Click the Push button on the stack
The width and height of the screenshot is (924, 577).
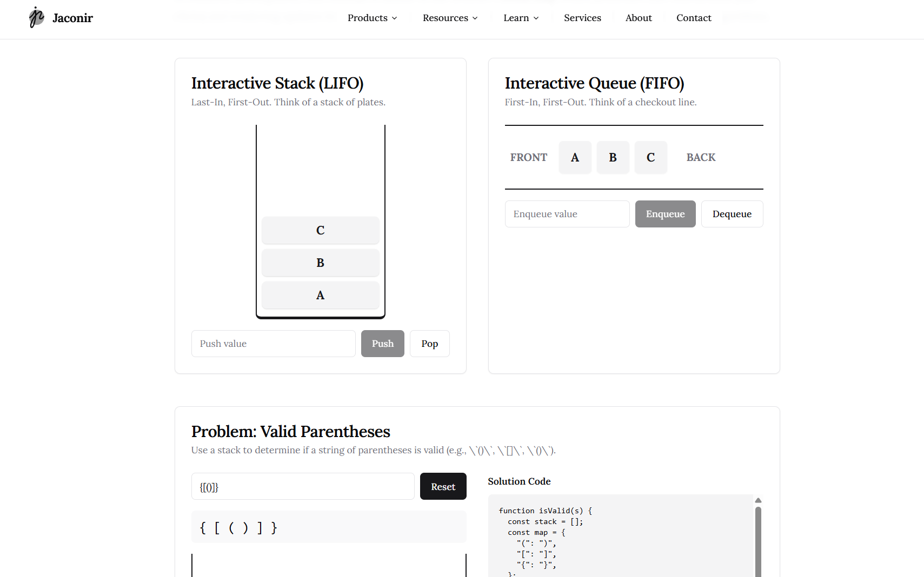tap(382, 344)
